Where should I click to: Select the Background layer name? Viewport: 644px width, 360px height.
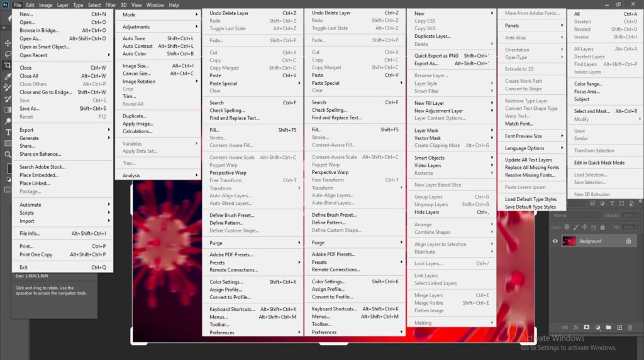click(x=590, y=241)
